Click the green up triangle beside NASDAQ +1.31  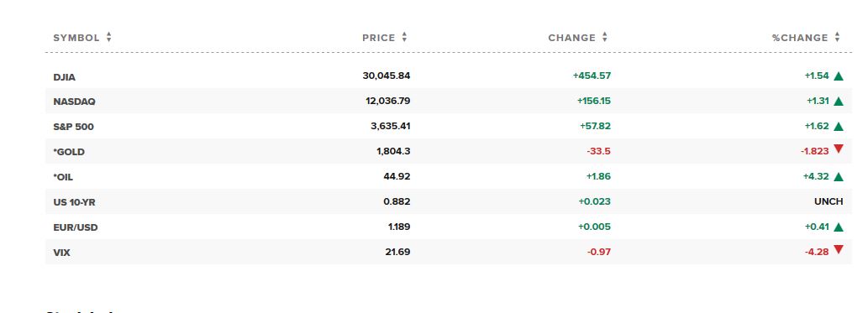(x=839, y=102)
